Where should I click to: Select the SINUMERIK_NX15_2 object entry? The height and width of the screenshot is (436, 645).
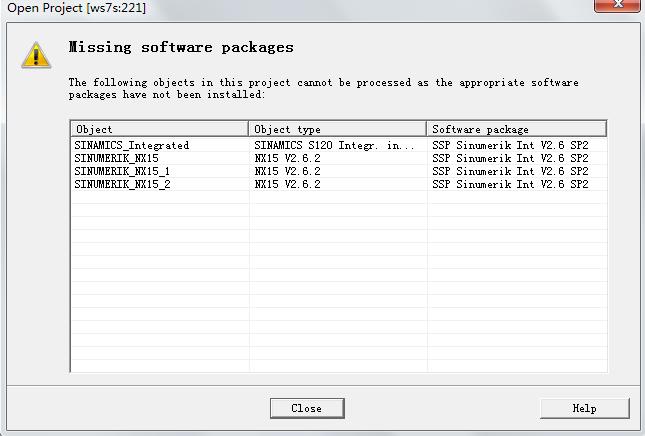(122, 184)
